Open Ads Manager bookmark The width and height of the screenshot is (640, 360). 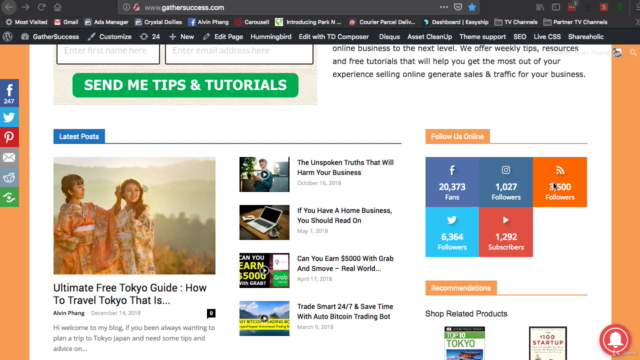click(106, 22)
